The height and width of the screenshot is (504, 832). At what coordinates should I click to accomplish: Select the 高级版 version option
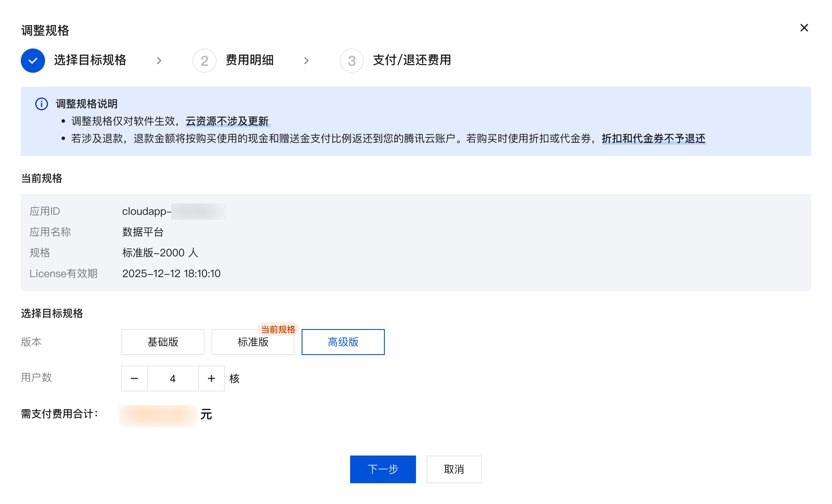coord(343,342)
